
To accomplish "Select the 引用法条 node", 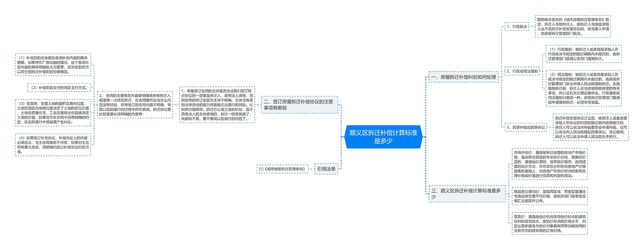I will tap(326, 169).
